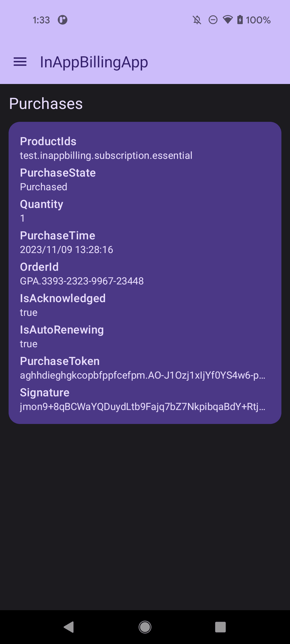
Task: Tap the Wi-Fi signal status icon
Action: pos(228,20)
